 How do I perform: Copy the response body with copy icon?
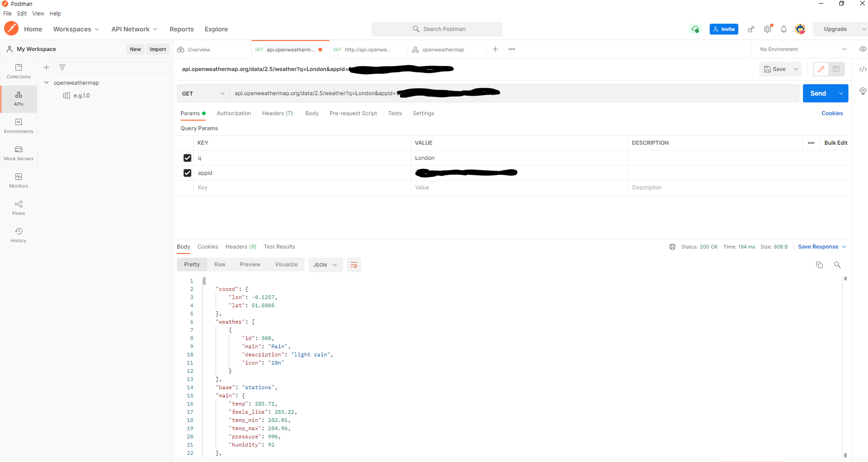click(x=819, y=265)
